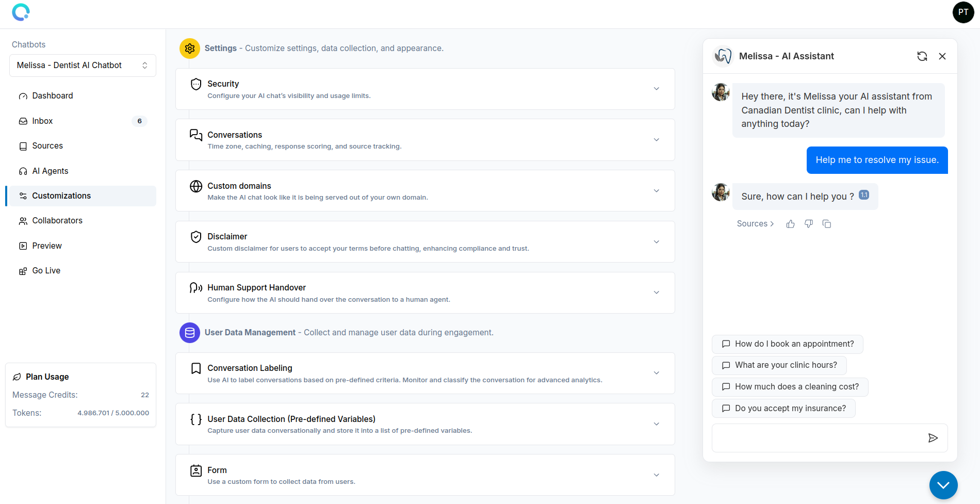This screenshot has height=504, width=980.
Task: Click the Dashboard sidebar icon
Action: click(23, 95)
